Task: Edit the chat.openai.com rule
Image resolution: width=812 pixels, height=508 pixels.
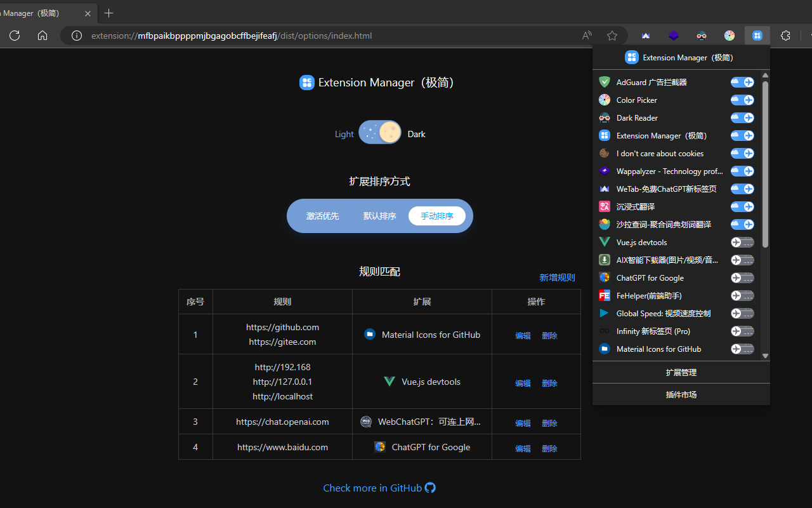Action: click(x=523, y=423)
